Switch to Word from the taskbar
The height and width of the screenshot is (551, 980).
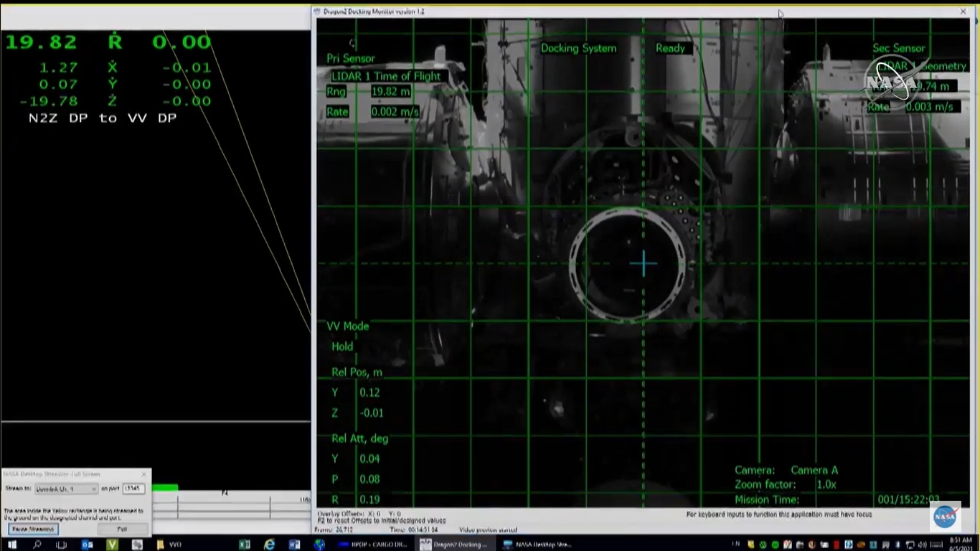point(294,545)
